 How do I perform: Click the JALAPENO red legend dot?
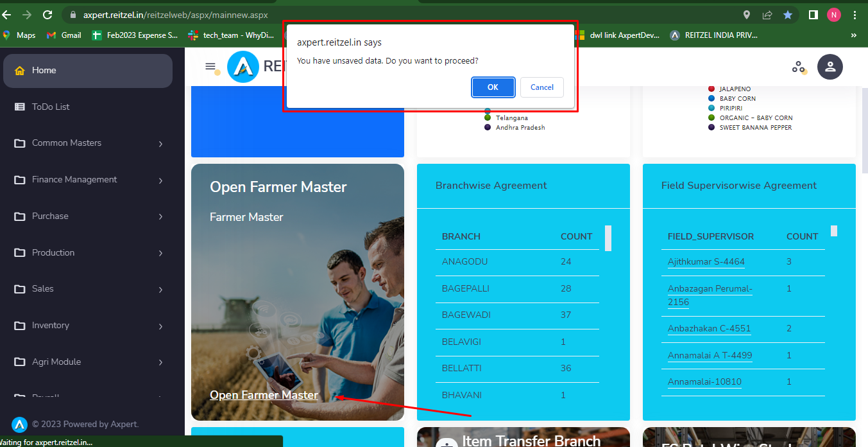pyautogui.click(x=711, y=89)
